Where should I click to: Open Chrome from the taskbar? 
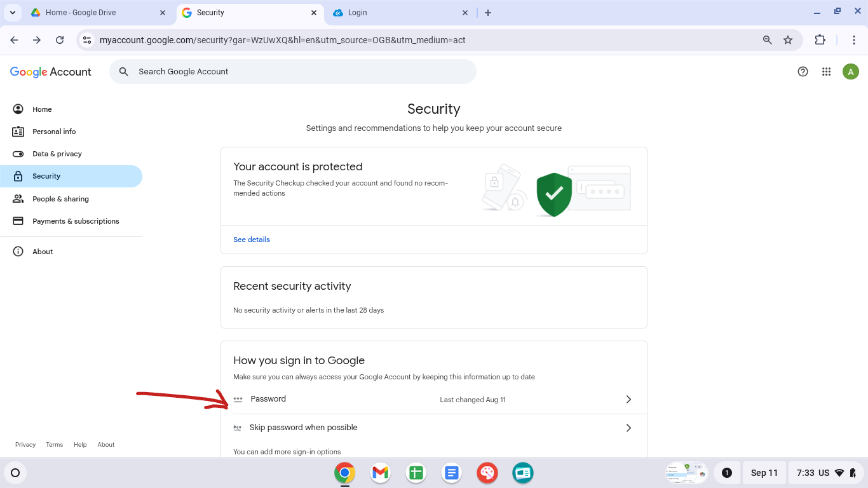click(344, 473)
